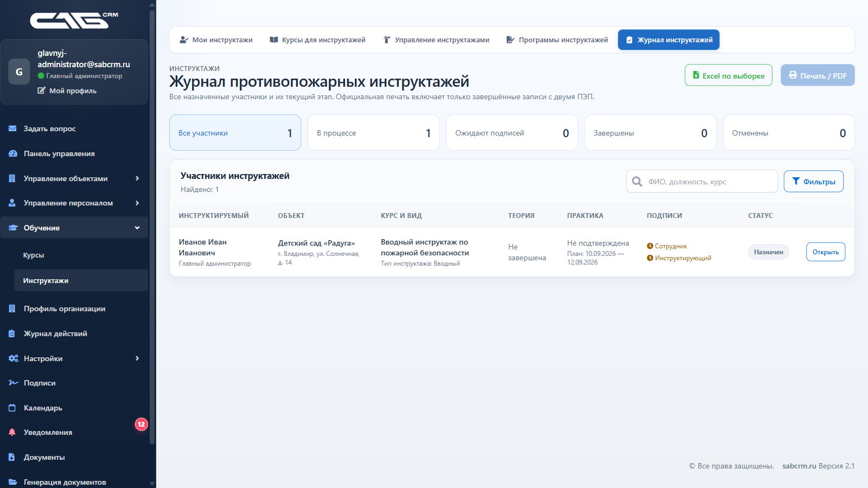
Task: Click the building icon next to Профиль организации
Action: click(12, 309)
